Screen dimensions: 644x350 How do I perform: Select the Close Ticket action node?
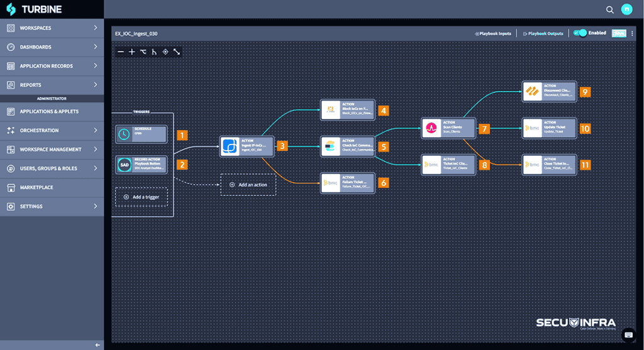coord(549,165)
